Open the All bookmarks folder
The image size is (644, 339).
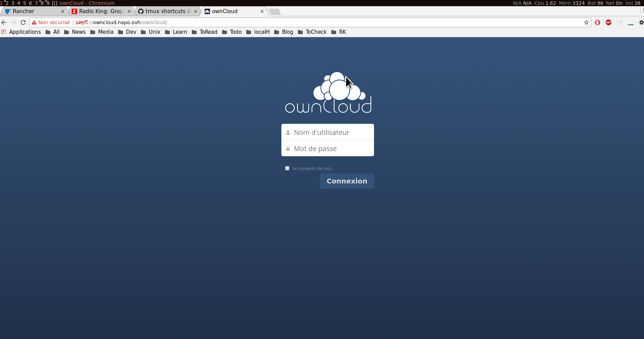pyautogui.click(x=53, y=32)
